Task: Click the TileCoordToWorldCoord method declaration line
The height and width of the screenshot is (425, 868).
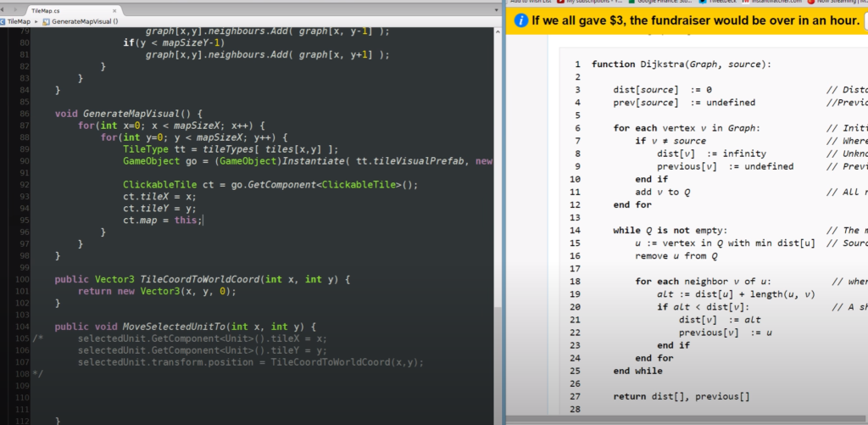Action: 202,279
